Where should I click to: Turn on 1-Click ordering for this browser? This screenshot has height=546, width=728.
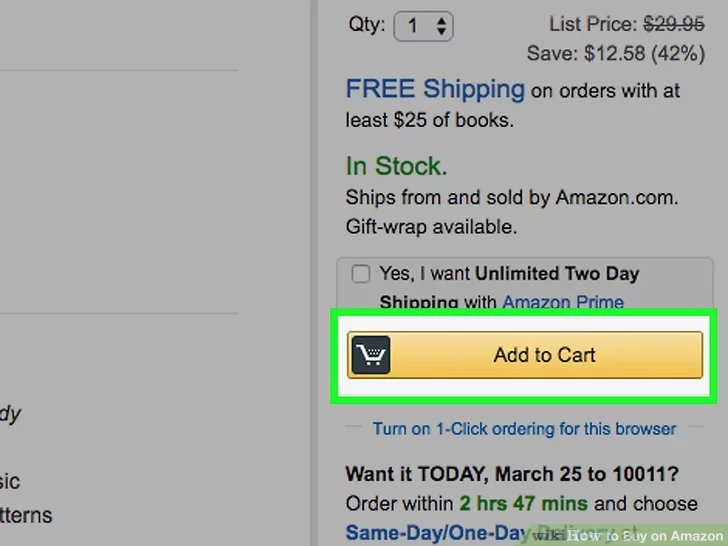[524, 429]
